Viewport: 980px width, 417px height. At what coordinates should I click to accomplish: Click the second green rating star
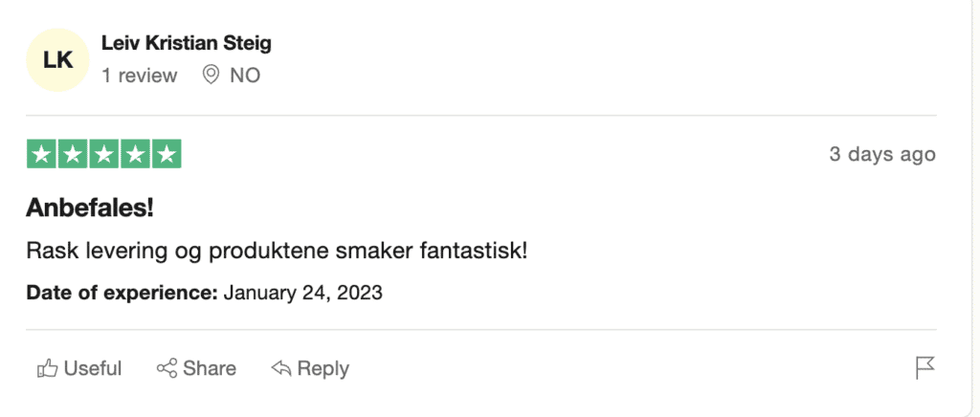coord(73,154)
